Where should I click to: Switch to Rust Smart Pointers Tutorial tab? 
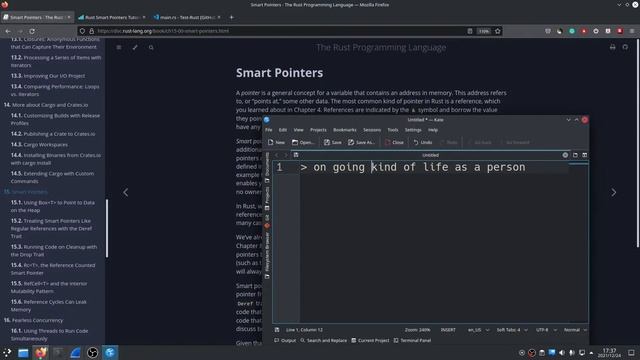(x=112, y=17)
